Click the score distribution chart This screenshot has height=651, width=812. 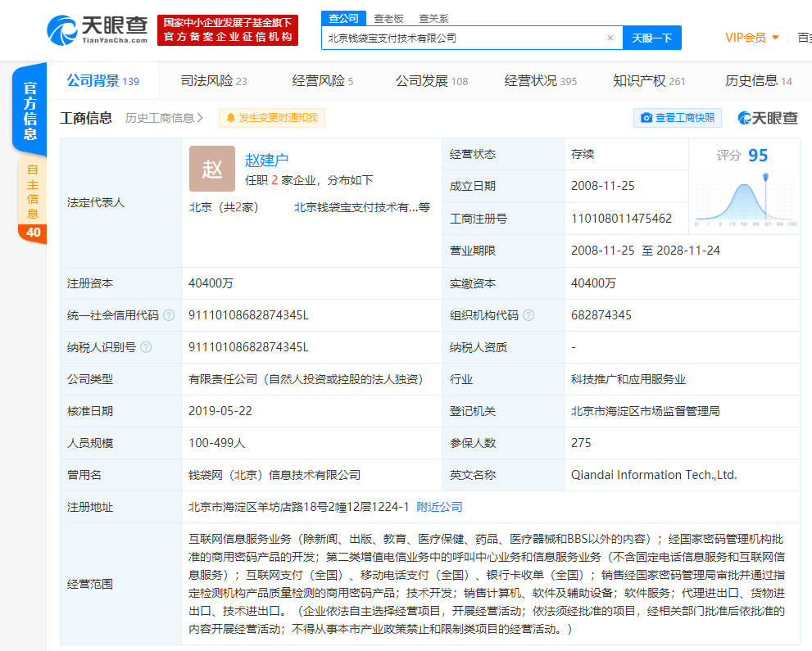click(x=744, y=201)
